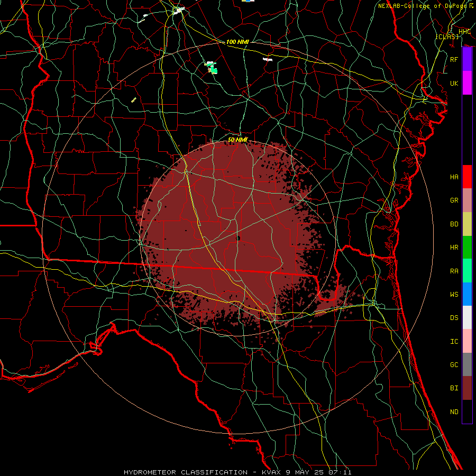Screen dimensions: 476x476
Task: Click the RF legend label text
Action: click(x=454, y=59)
